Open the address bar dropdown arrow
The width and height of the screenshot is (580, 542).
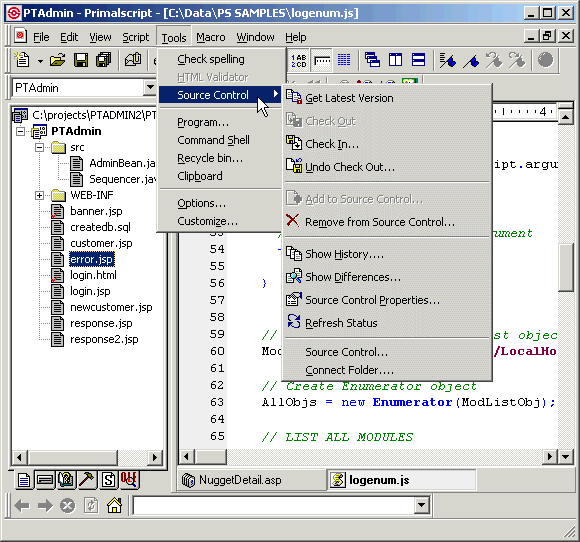pos(421,505)
